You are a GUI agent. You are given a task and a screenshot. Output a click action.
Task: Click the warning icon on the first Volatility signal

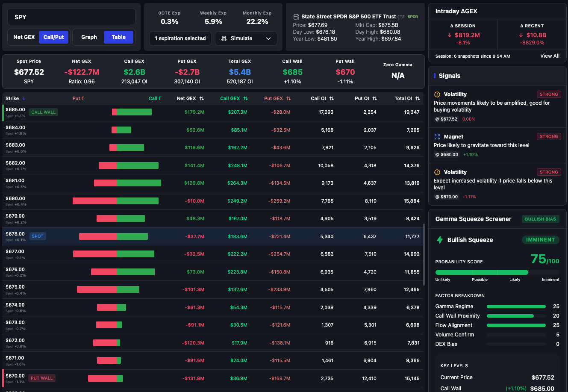pos(437,94)
